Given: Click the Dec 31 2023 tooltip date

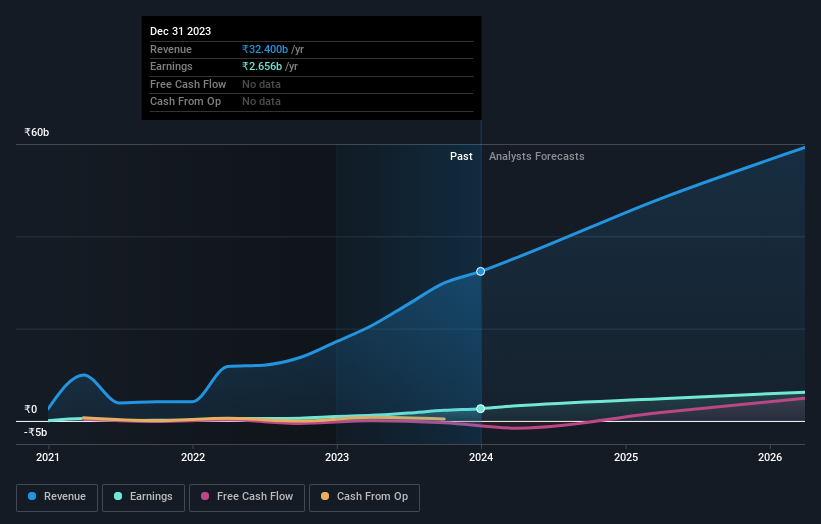Looking at the screenshot, I should click(x=181, y=31).
